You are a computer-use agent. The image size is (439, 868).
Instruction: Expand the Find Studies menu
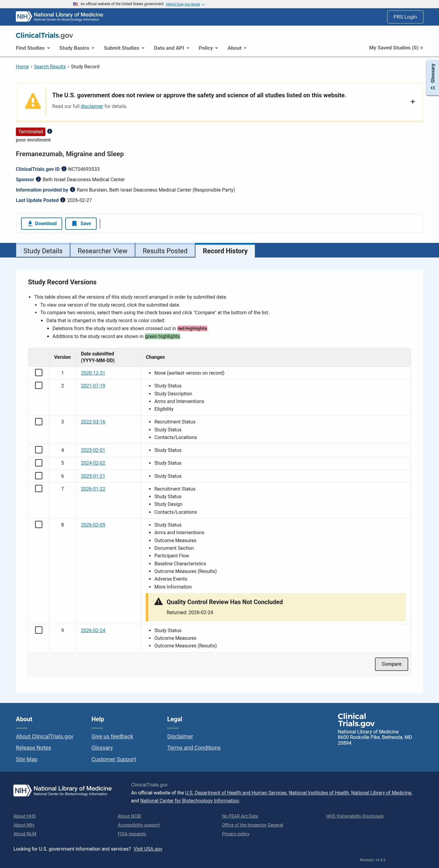tap(33, 48)
